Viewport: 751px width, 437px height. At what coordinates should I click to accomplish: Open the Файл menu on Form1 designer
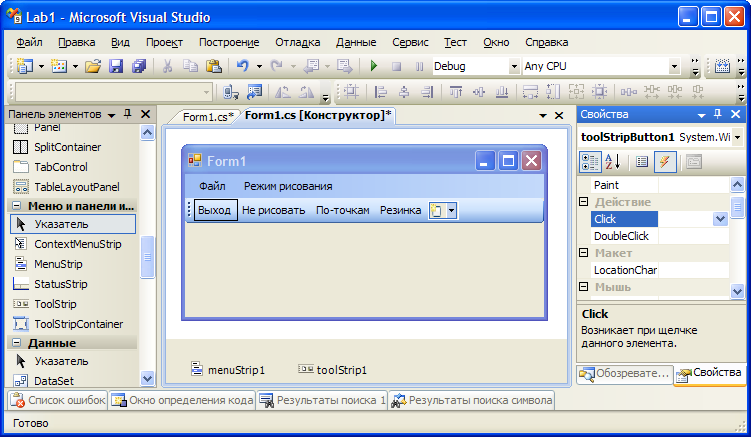212,186
